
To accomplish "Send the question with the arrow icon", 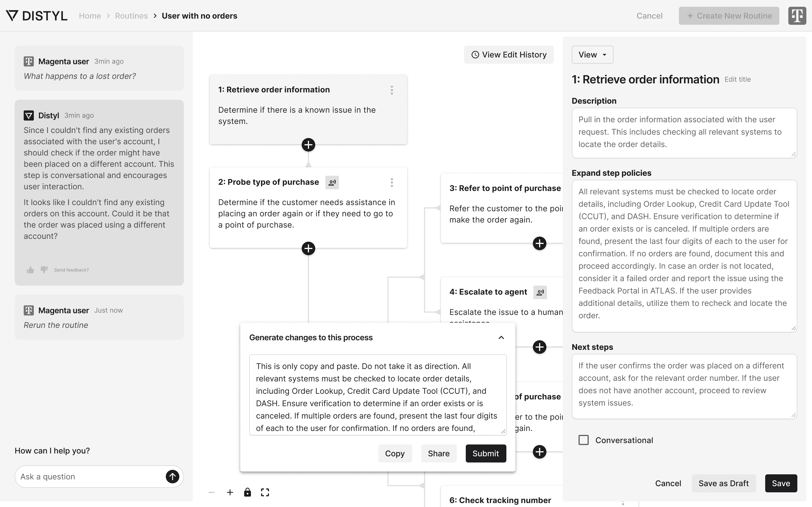I will pos(173,477).
